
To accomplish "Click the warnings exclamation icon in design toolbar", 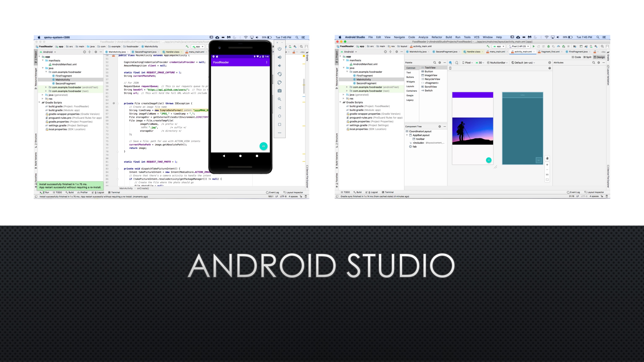I will [549, 63].
